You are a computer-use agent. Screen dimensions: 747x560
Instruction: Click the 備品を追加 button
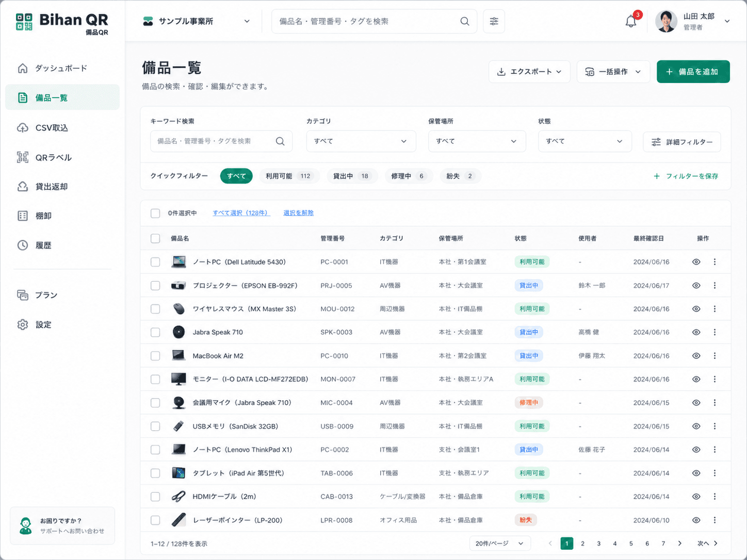coord(693,72)
